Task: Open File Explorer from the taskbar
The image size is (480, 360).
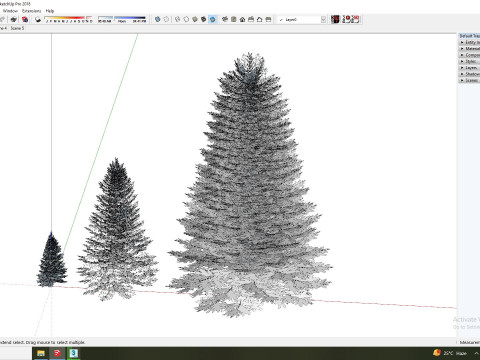Action: click(x=41, y=353)
